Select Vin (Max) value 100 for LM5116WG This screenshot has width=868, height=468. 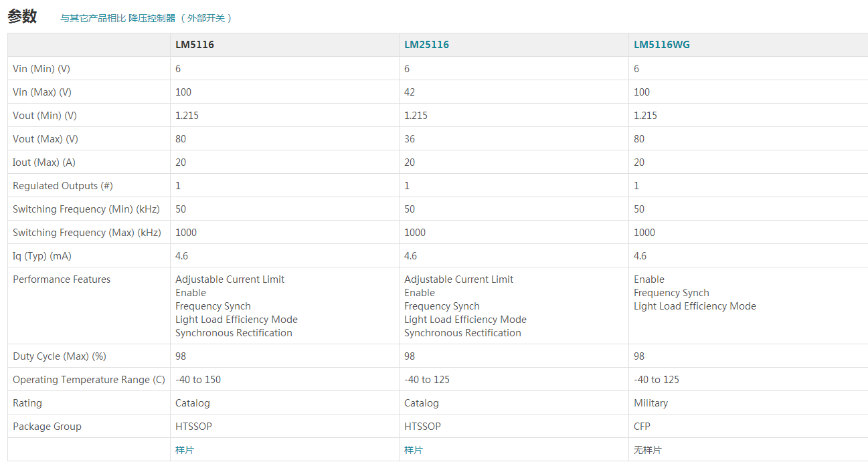tap(642, 92)
